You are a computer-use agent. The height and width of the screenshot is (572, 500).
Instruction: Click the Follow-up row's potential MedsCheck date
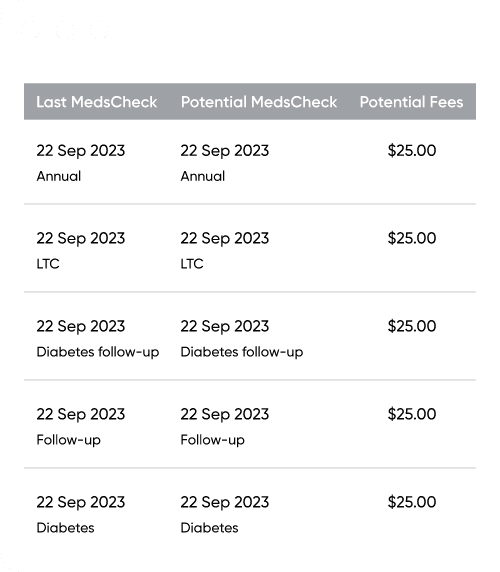[x=225, y=414]
